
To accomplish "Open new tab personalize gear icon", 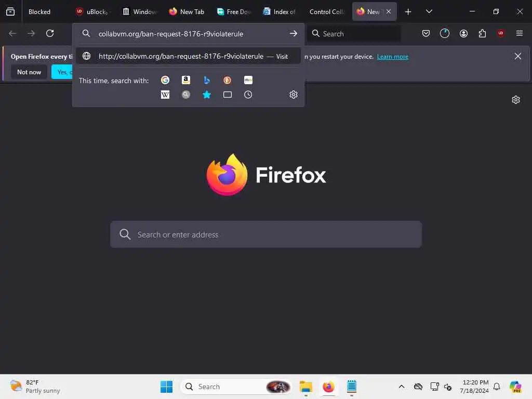I will 516,100.
